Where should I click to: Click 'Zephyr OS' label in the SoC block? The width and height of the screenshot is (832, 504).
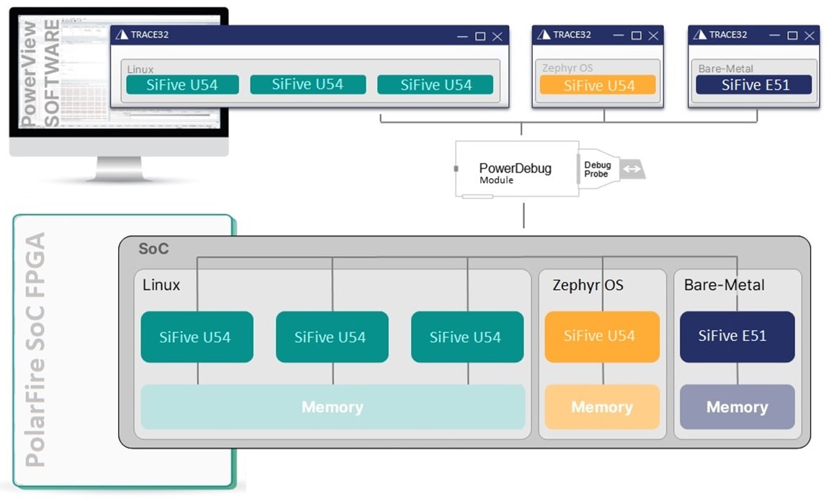tap(588, 286)
